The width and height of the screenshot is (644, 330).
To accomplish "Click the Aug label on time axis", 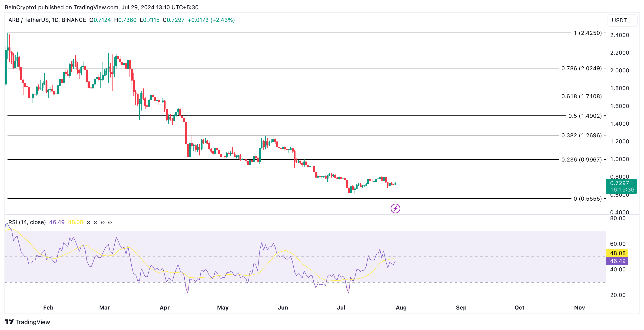I will 401,307.
